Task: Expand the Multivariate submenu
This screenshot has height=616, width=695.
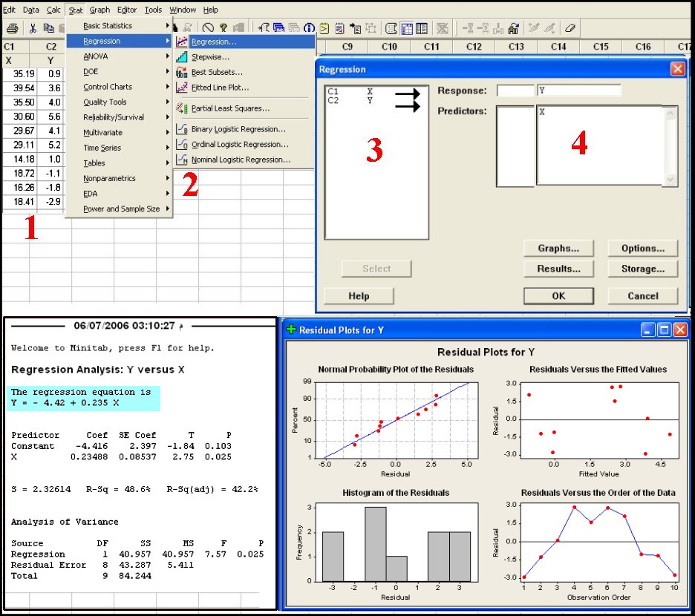Action: (x=120, y=133)
